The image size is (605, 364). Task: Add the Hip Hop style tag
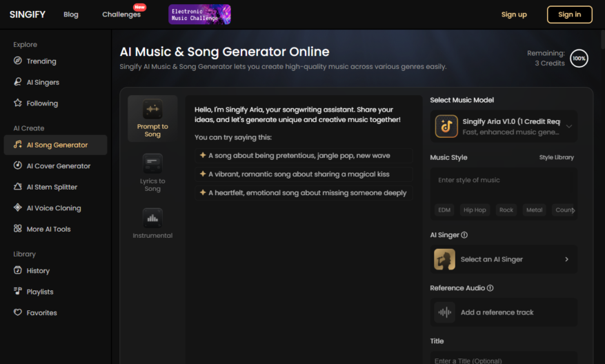[475, 210]
